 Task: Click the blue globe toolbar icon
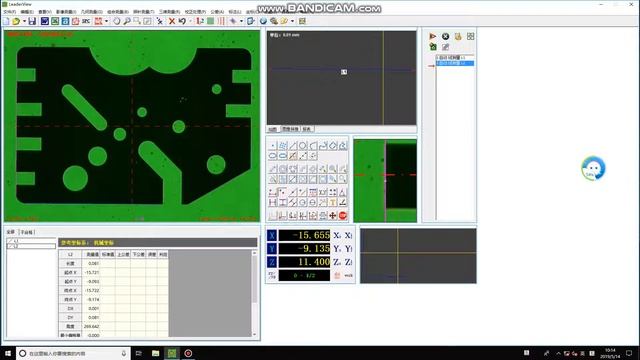pos(263,21)
